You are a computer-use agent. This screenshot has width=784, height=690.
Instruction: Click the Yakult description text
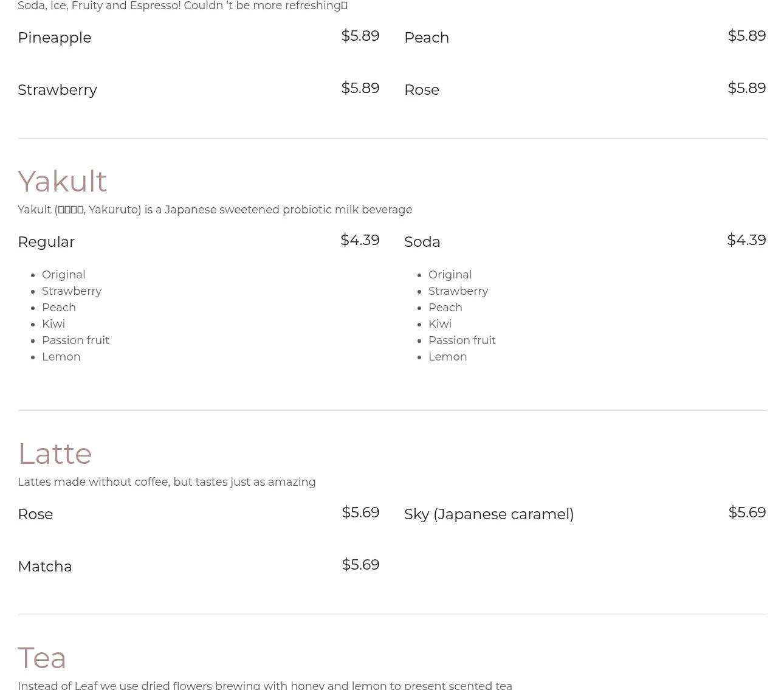point(215,210)
